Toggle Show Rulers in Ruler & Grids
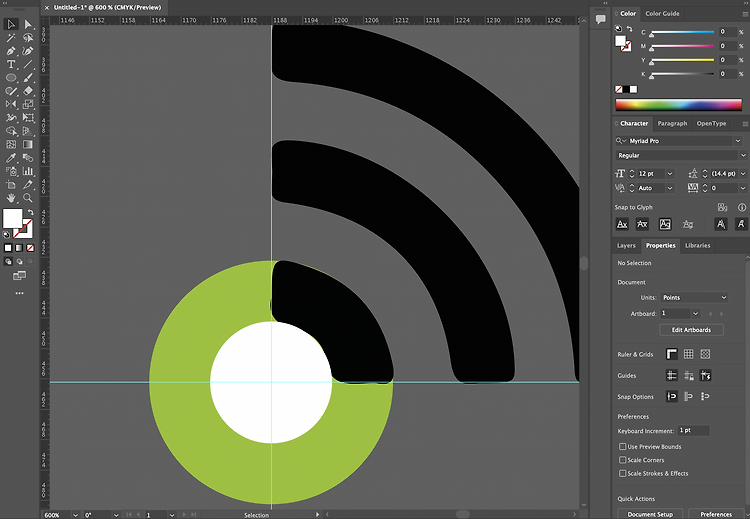This screenshot has height=519, width=750. point(672,354)
